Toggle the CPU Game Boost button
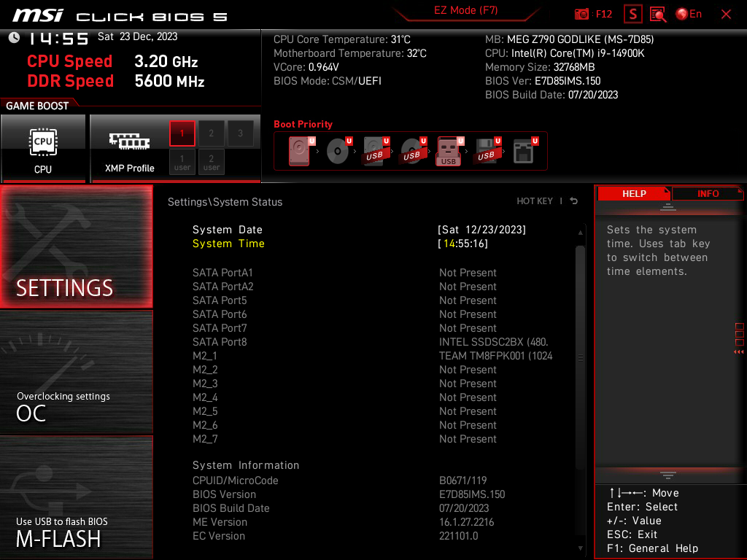The height and width of the screenshot is (560, 747). pos(43,149)
